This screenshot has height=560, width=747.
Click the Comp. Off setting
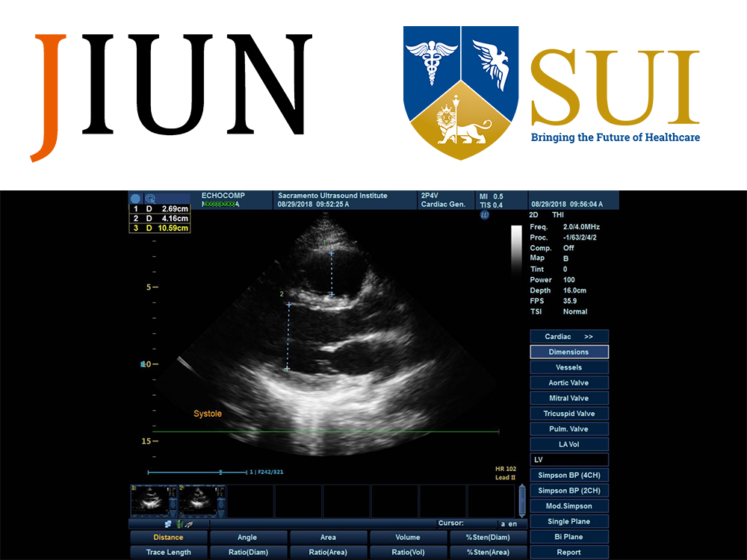552,248
